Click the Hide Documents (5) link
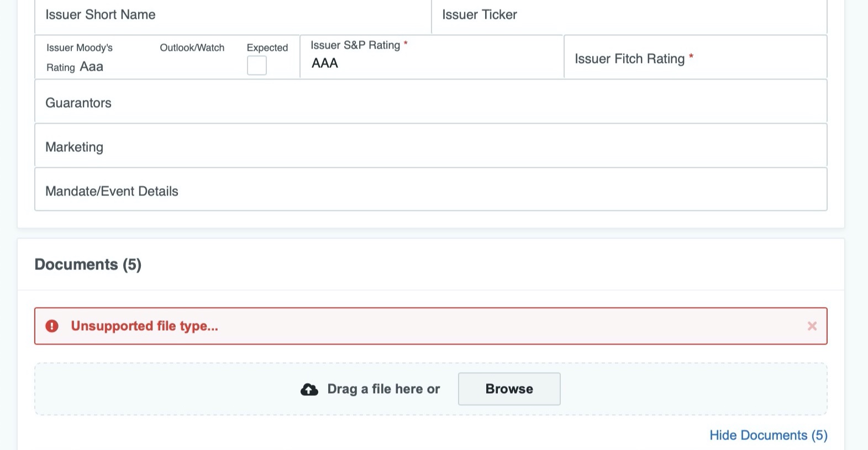The image size is (868, 450). coord(768,435)
